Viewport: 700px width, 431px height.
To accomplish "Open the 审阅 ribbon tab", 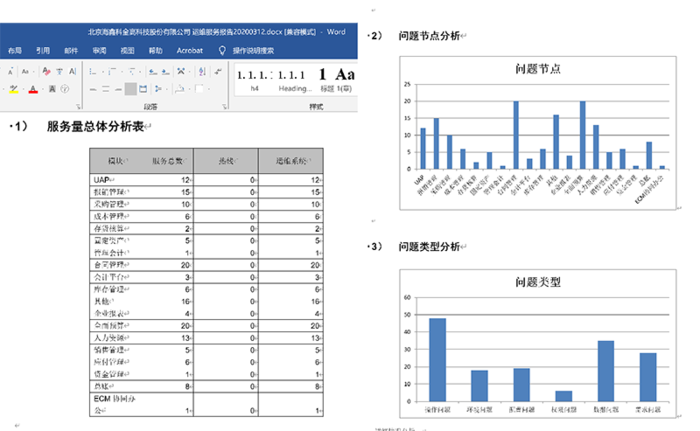I will pos(99,50).
